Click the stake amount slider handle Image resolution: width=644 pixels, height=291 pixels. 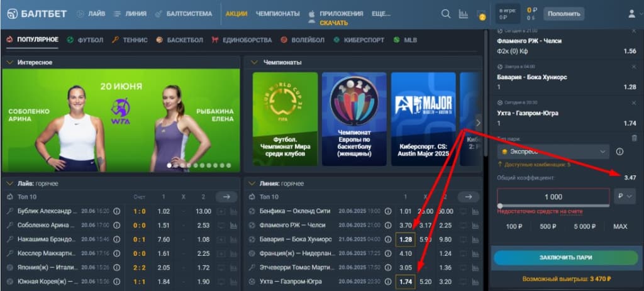(x=500, y=206)
